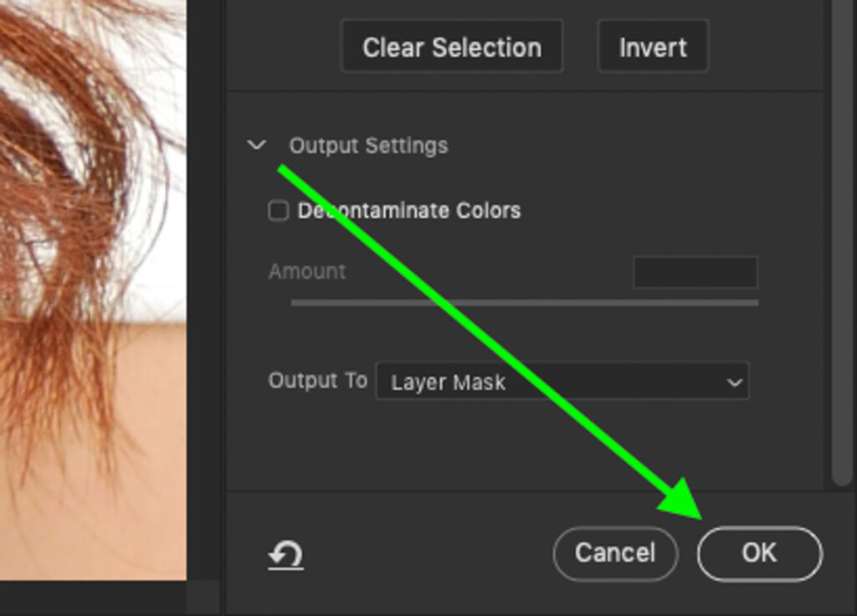Viewport: 857px width, 616px height.
Task: Enable the Decontaminate Colors checkbox
Action: click(x=279, y=210)
